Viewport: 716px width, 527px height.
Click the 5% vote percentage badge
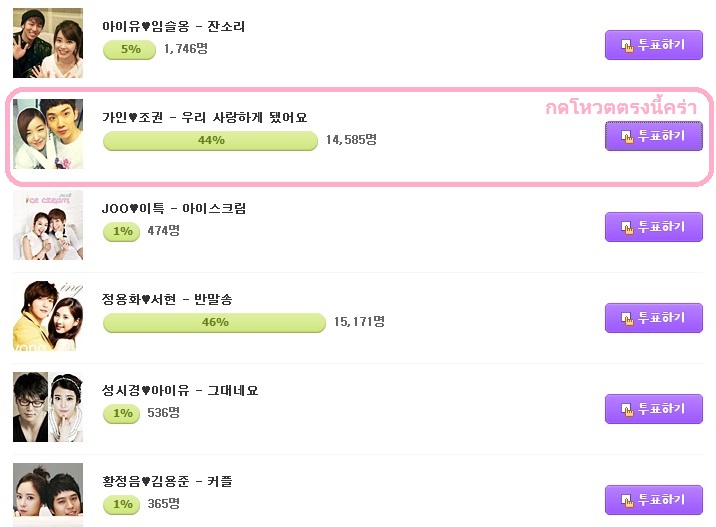pos(130,49)
